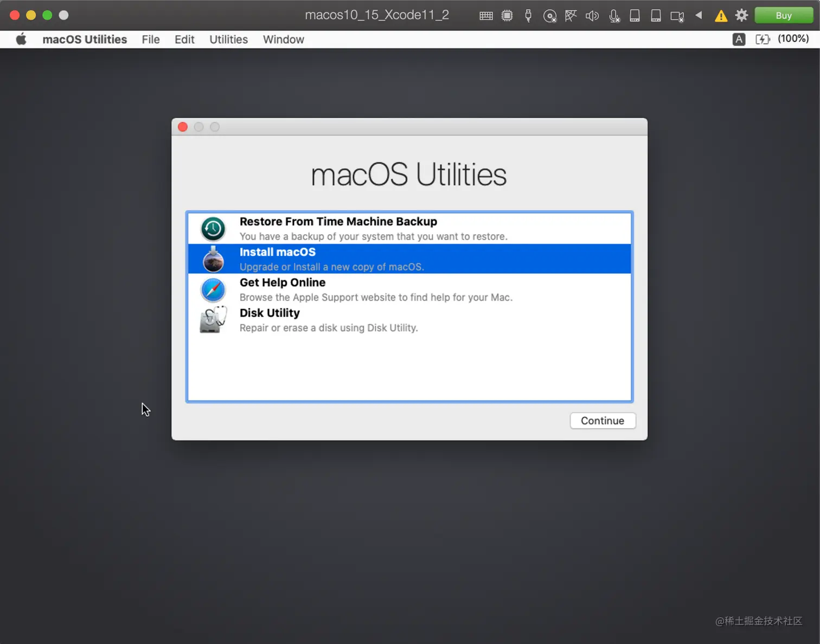Image resolution: width=820 pixels, height=644 pixels.
Task: Open the File menu
Action: (151, 40)
